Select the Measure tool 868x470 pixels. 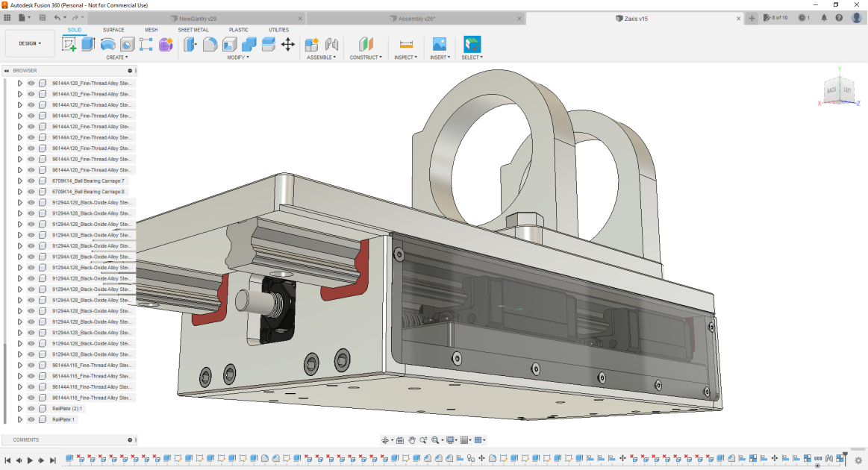point(406,45)
